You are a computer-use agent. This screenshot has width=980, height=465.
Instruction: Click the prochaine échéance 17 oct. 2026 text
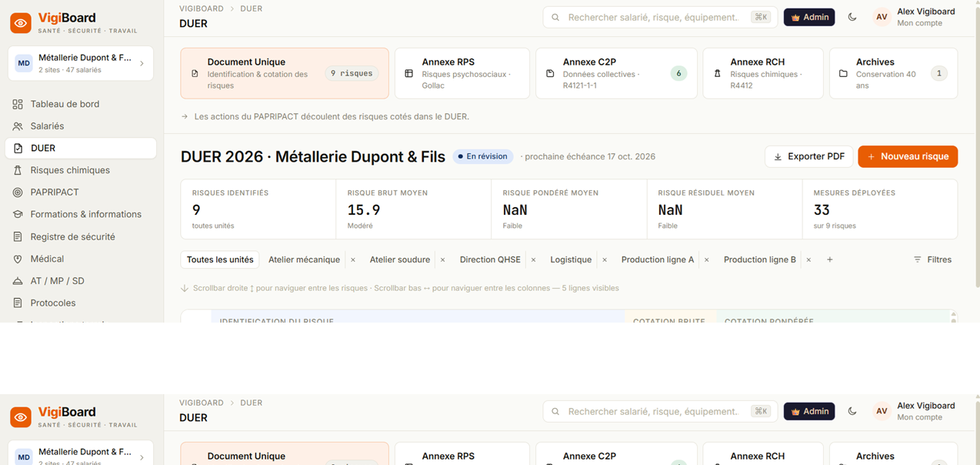(x=588, y=156)
